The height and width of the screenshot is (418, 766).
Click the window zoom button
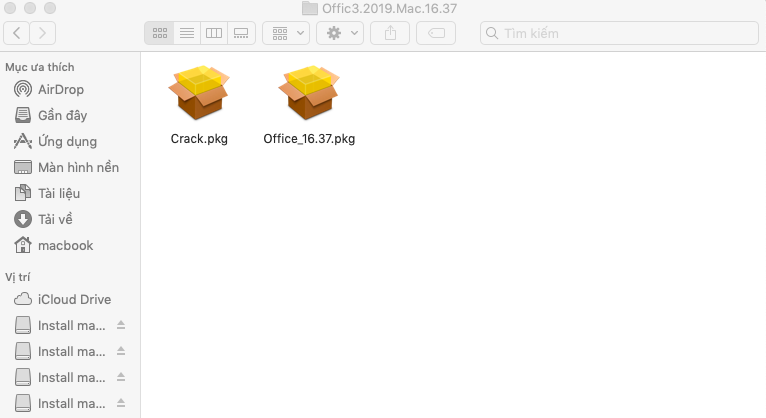coord(50,8)
